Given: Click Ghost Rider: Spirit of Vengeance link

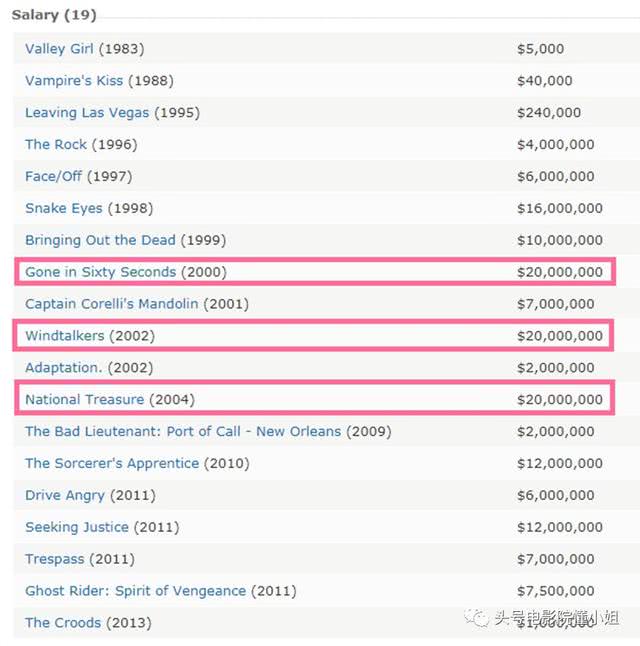Looking at the screenshot, I should click(135, 591).
